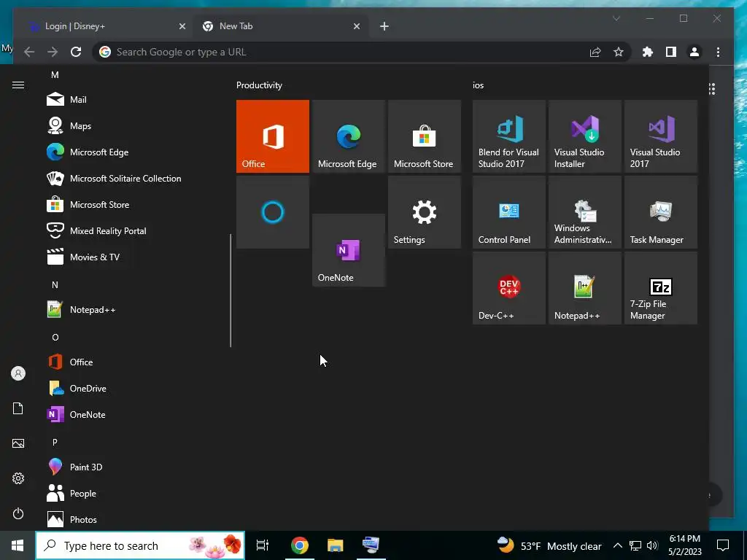Reload the page in Chrome

coord(76,52)
